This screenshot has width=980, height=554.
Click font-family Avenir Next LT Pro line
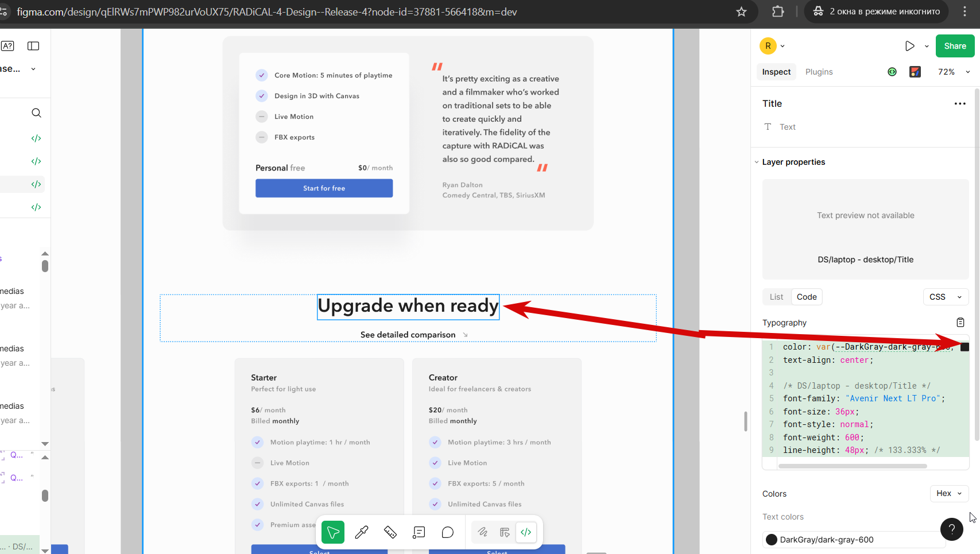tap(863, 398)
